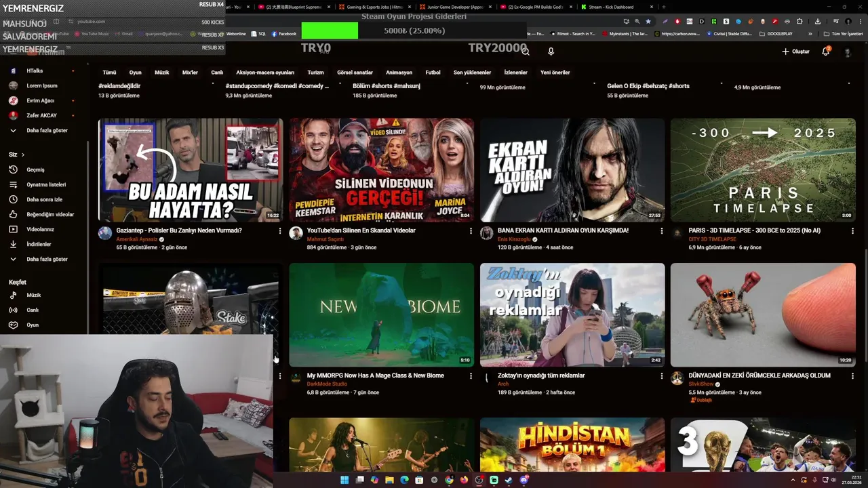Open options menu for Gaziantep Polisler video

[279, 231]
